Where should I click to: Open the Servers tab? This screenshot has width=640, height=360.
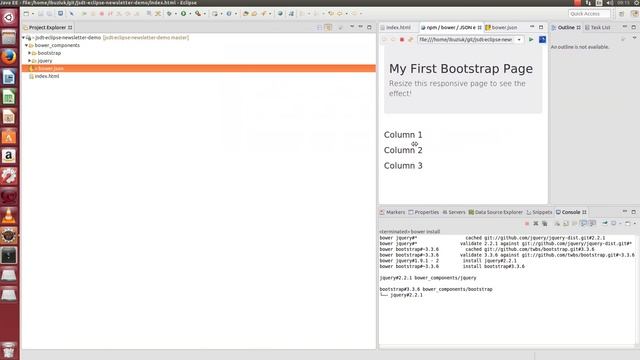(x=454, y=212)
